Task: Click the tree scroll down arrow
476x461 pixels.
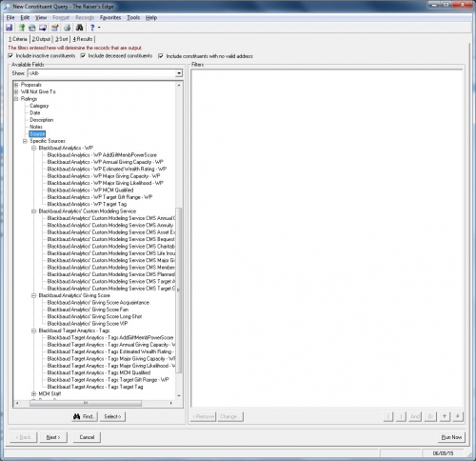Action: tap(179, 396)
